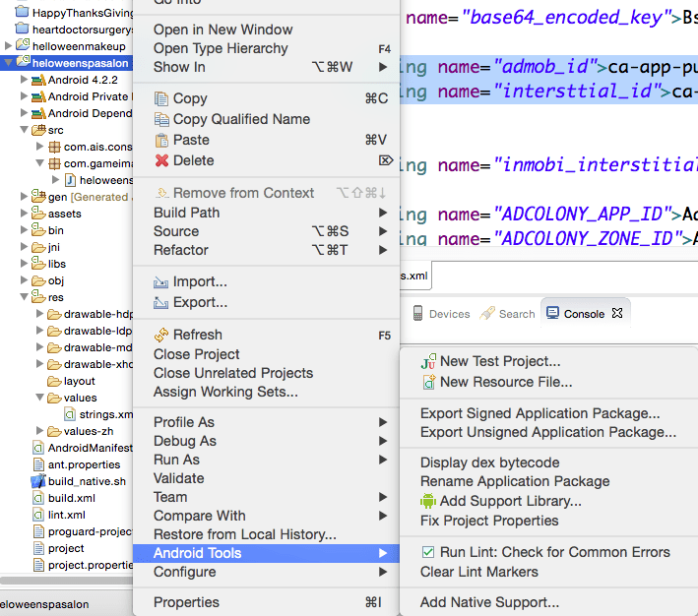Click the Paste clipboard icon
The height and width of the screenshot is (616, 698).
(x=161, y=140)
